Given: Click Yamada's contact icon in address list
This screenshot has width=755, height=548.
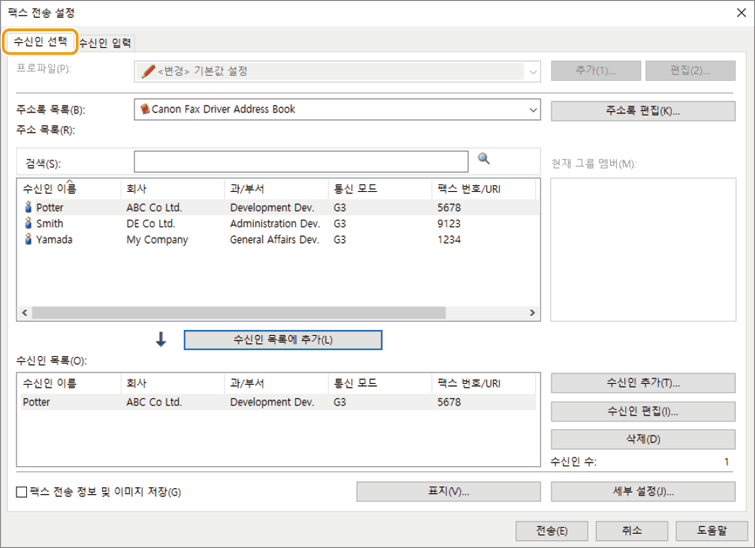Looking at the screenshot, I should [x=28, y=240].
